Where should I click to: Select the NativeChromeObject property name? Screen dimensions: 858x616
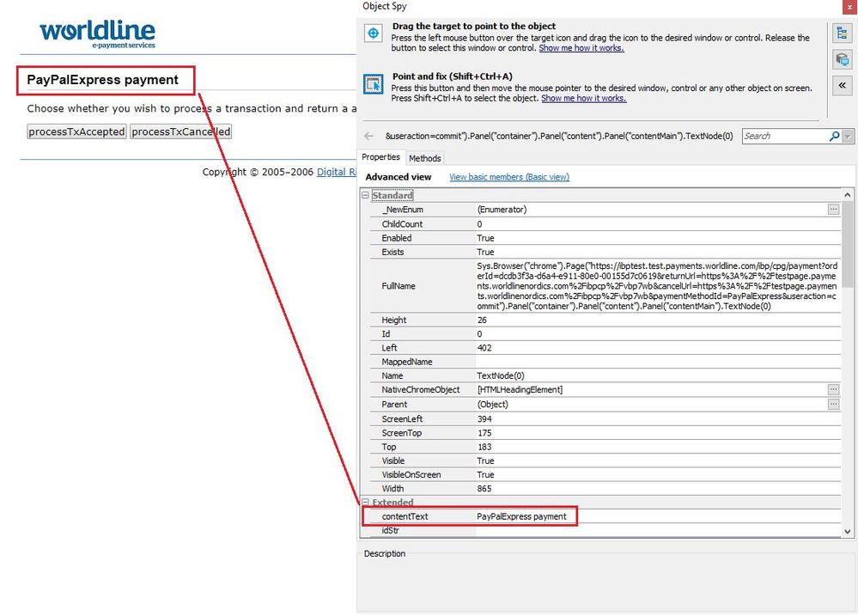[x=420, y=390]
